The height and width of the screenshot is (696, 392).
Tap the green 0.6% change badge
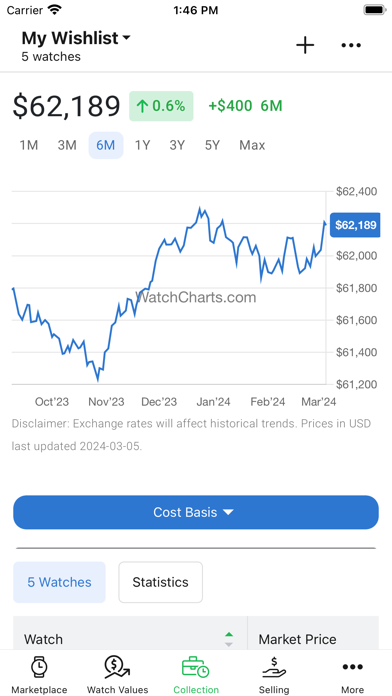click(x=161, y=106)
